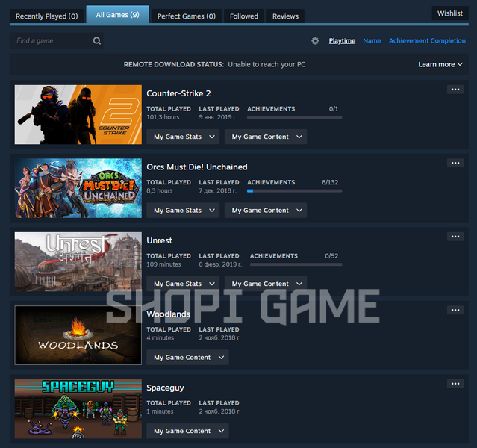Open the Wishlist tab
Viewport: 477px width, 448px height.
pos(450,13)
